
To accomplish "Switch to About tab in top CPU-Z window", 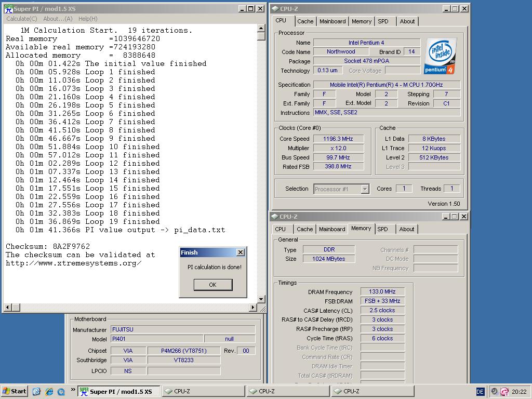I will click(407, 21).
